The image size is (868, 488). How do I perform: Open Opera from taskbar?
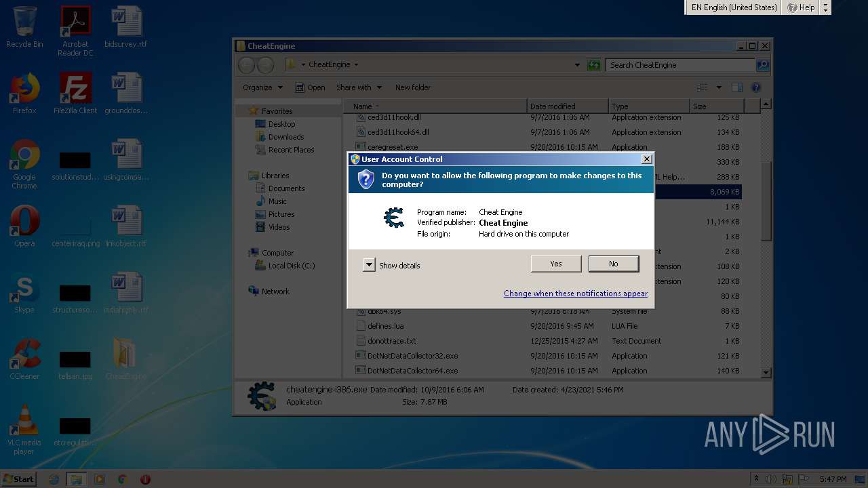click(x=145, y=479)
